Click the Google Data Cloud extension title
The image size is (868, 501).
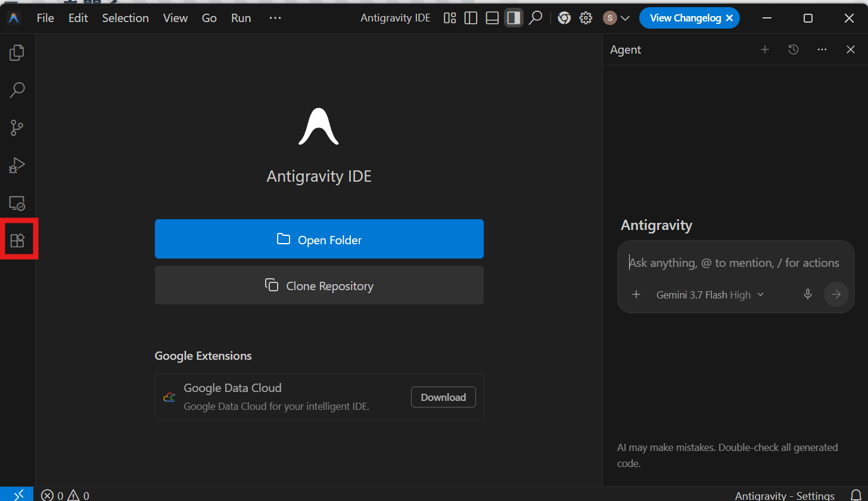tap(232, 388)
